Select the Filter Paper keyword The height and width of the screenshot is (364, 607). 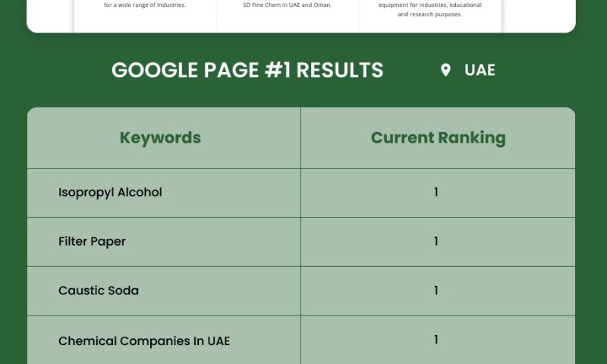coord(92,242)
